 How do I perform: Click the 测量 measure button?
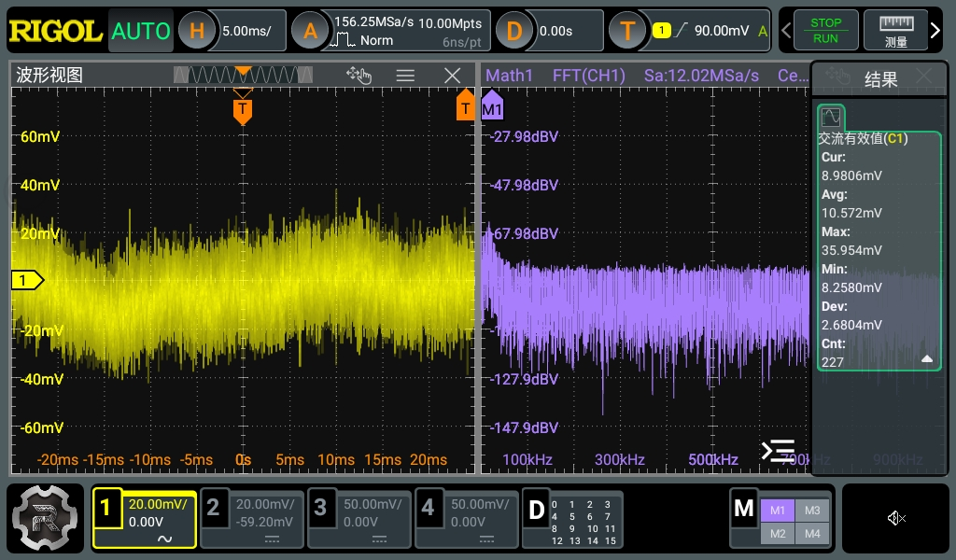[896, 31]
